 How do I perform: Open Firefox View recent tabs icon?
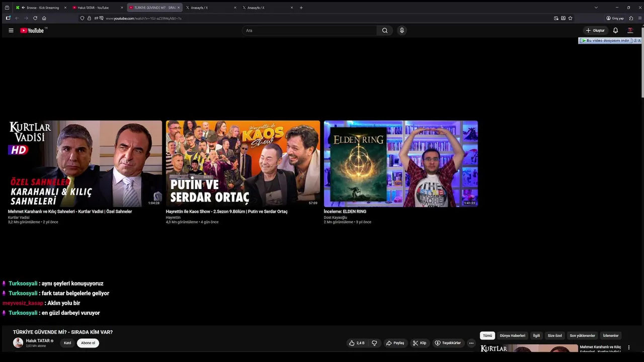point(7,8)
